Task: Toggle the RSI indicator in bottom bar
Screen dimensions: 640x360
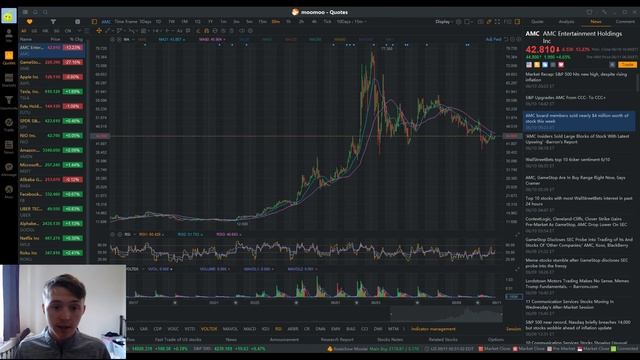Action: 278,329
